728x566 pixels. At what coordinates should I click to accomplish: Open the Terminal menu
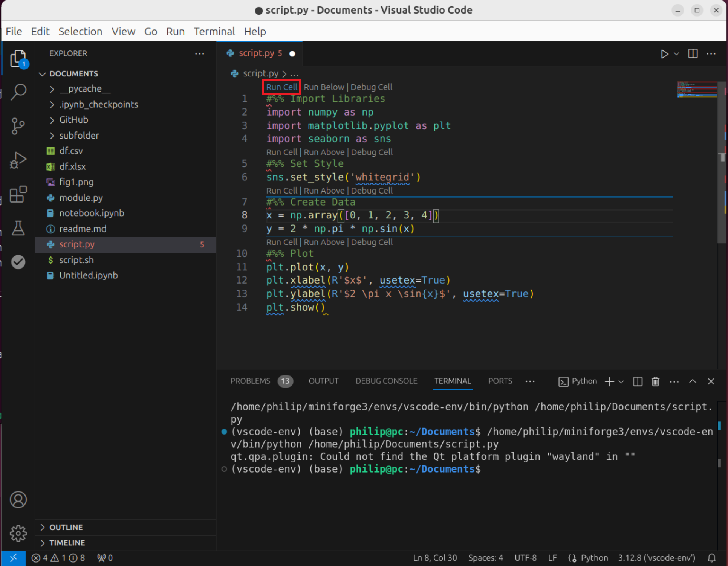pyautogui.click(x=214, y=31)
